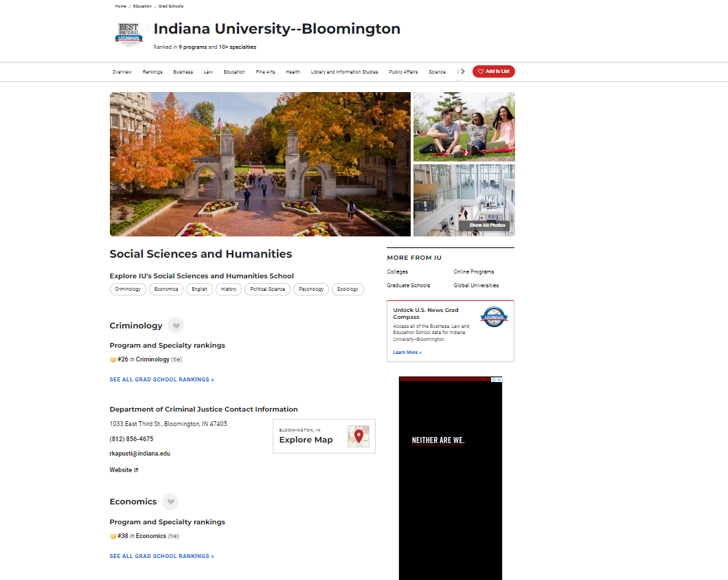Expand more nav tabs with right chevron
The width and height of the screenshot is (728, 580).
click(462, 71)
